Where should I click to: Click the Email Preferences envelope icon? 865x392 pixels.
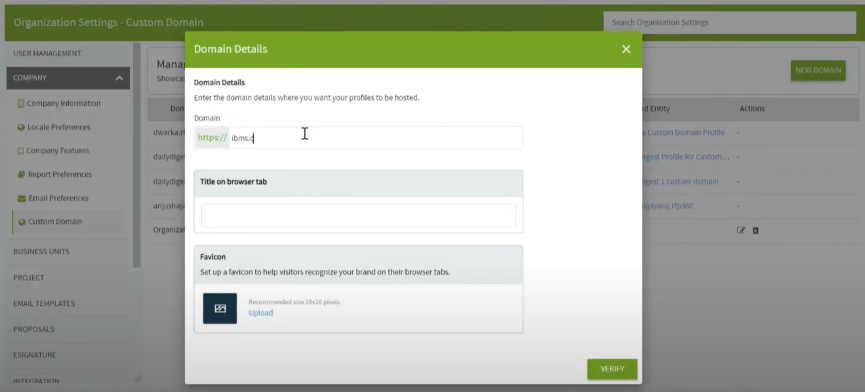[x=22, y=198]
